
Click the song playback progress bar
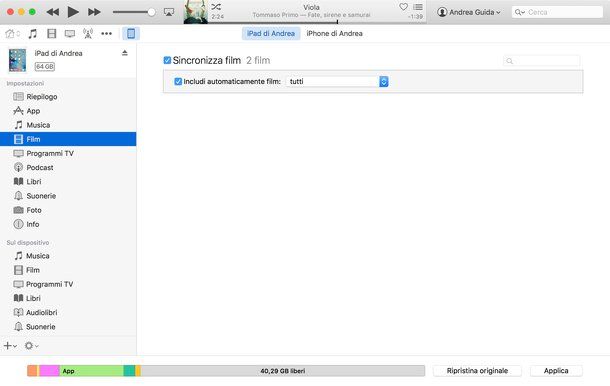[x=317, y=23]
